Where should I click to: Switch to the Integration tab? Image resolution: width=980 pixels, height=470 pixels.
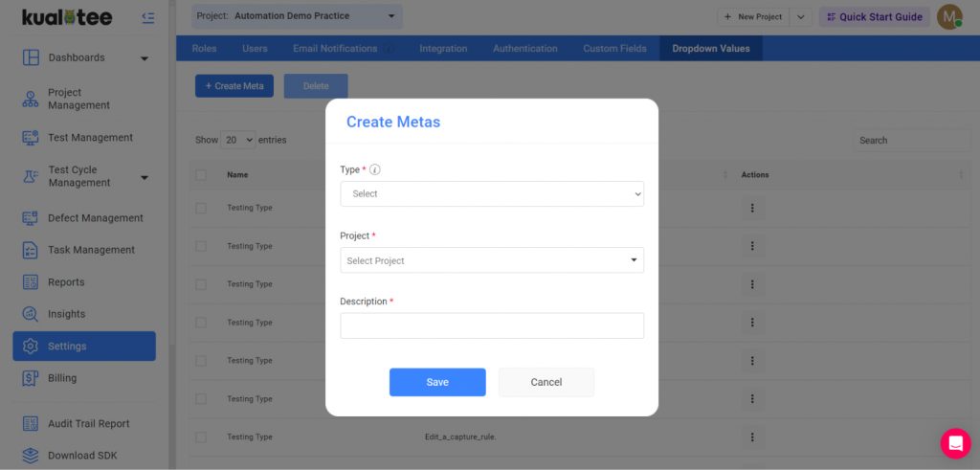pos(443,49)
